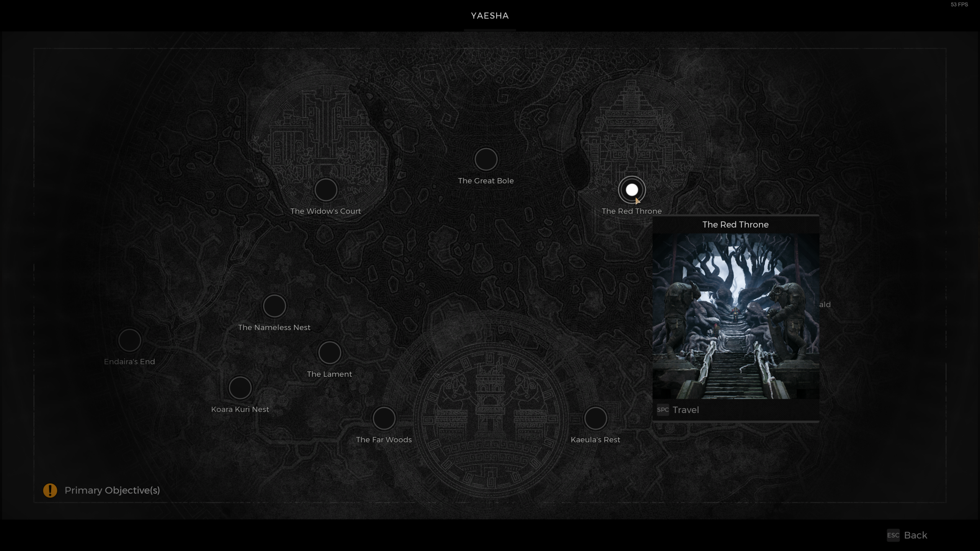Click The Red Throne preview image
The image size is (980, 551).
click(x=735, y=316)
